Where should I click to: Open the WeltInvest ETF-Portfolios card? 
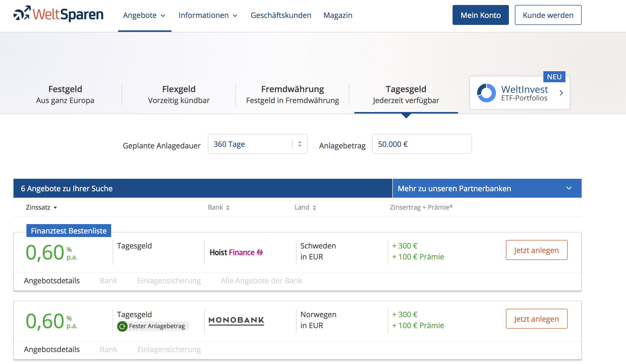point(520,93)
